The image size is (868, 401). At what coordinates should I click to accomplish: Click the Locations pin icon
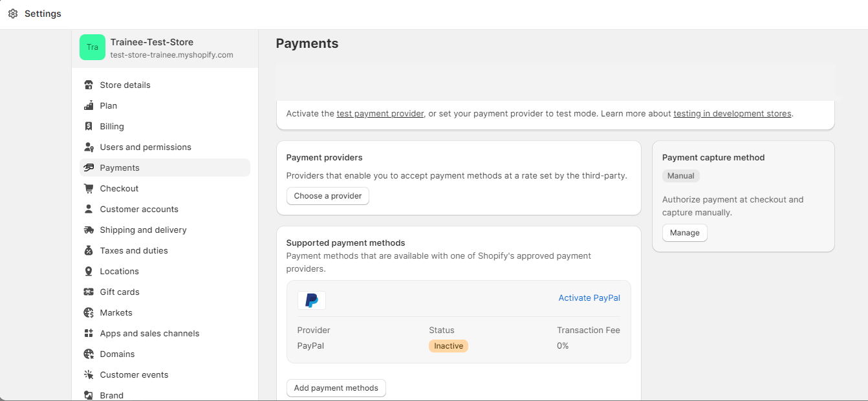(x=88, y=271)
